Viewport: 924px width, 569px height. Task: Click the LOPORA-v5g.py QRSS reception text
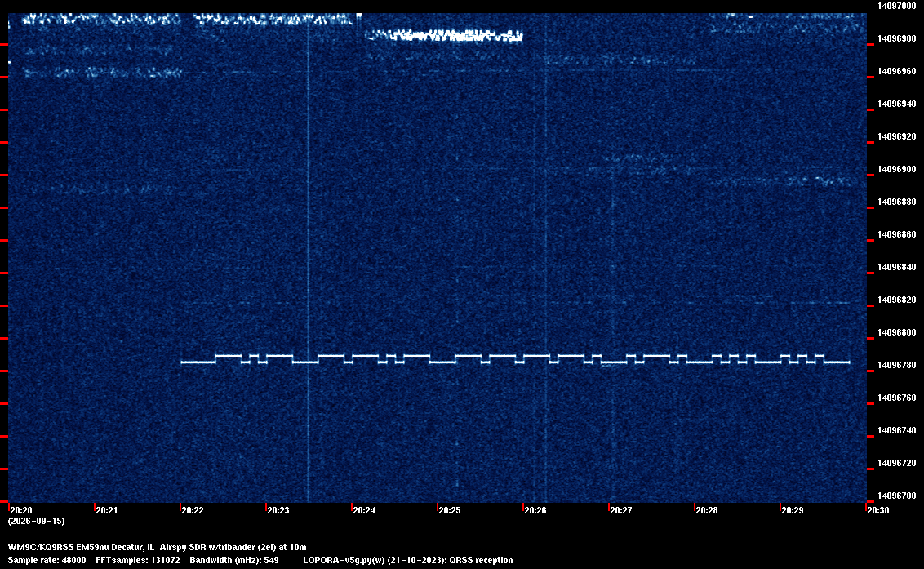pyautogui.click(x=408, y=560)
